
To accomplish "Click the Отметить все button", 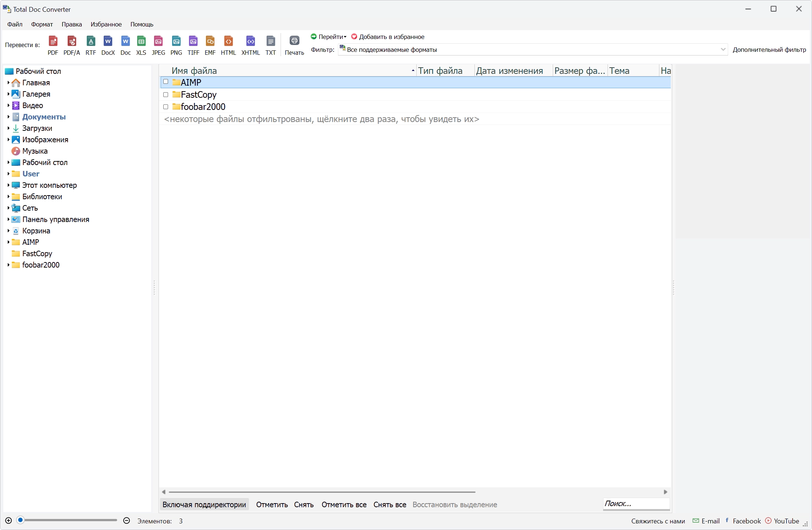I will [x=344, y=505].
